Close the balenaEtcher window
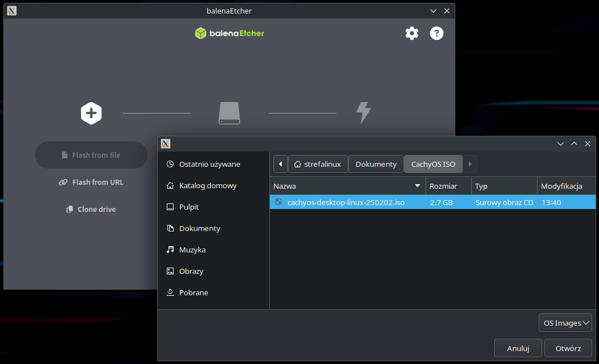Screen dimensions: 599x364 tap(447, 11)
